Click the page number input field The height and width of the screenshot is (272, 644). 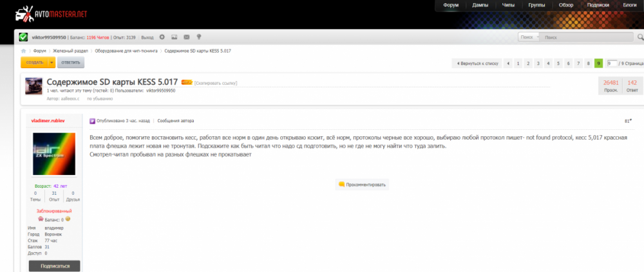(612, 63)
